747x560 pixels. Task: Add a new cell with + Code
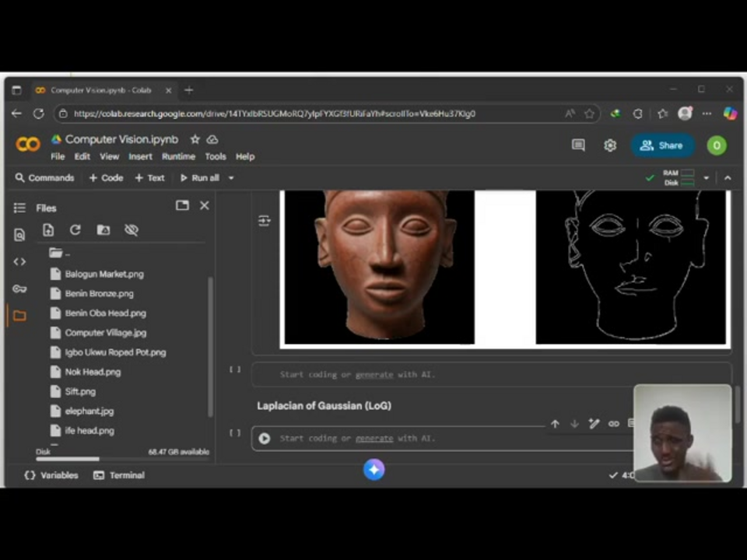pos(106,178)
